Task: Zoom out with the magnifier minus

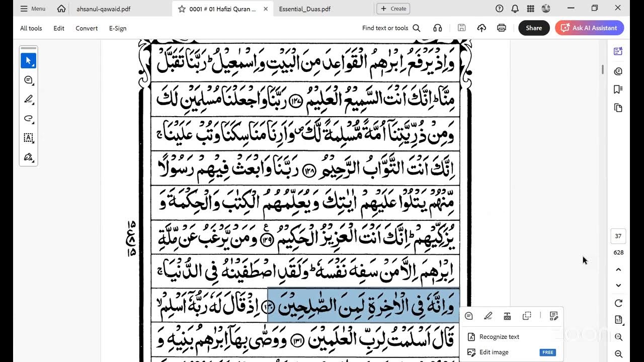Action: [x=618, y=354]
